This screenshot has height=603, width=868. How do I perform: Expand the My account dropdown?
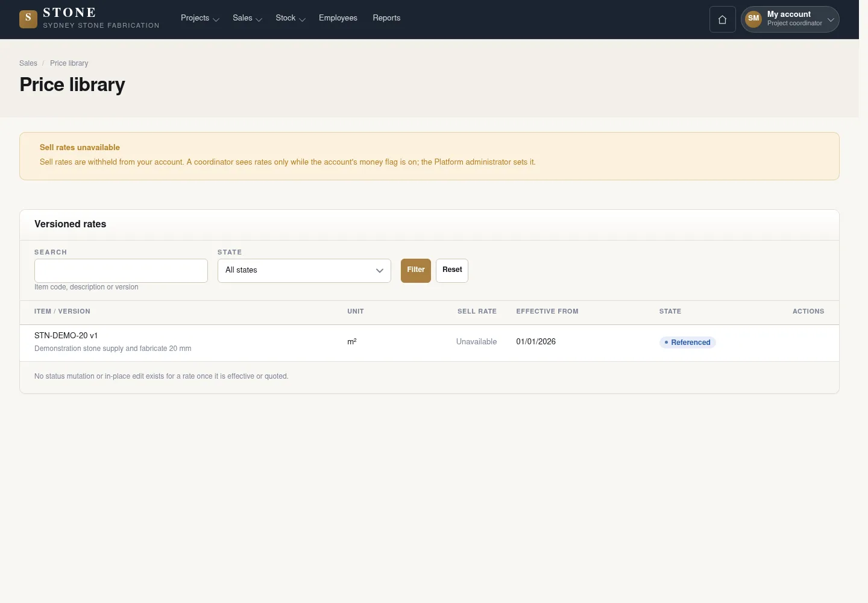[790, 19]
